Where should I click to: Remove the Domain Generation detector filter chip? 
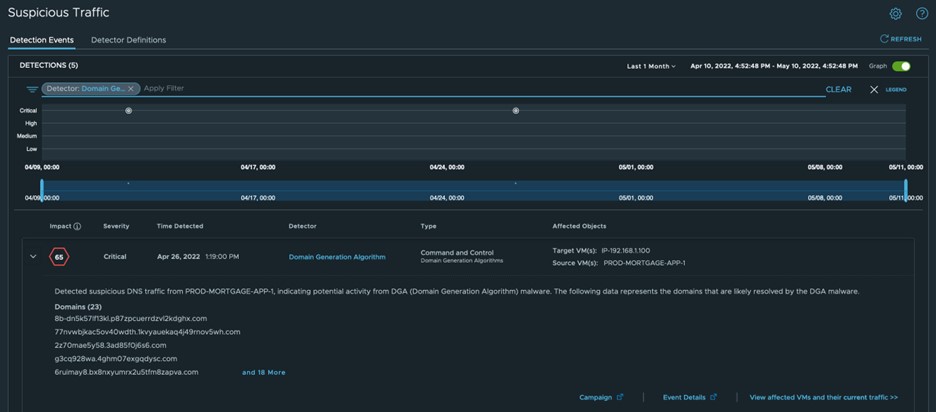(x=131, y=89)
